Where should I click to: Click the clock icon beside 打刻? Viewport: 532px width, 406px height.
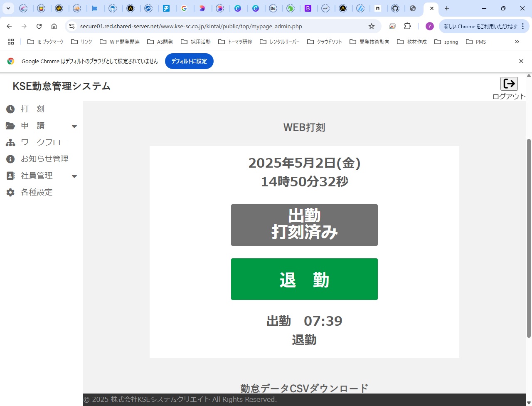pyautogui.click(x=10, y=109)
